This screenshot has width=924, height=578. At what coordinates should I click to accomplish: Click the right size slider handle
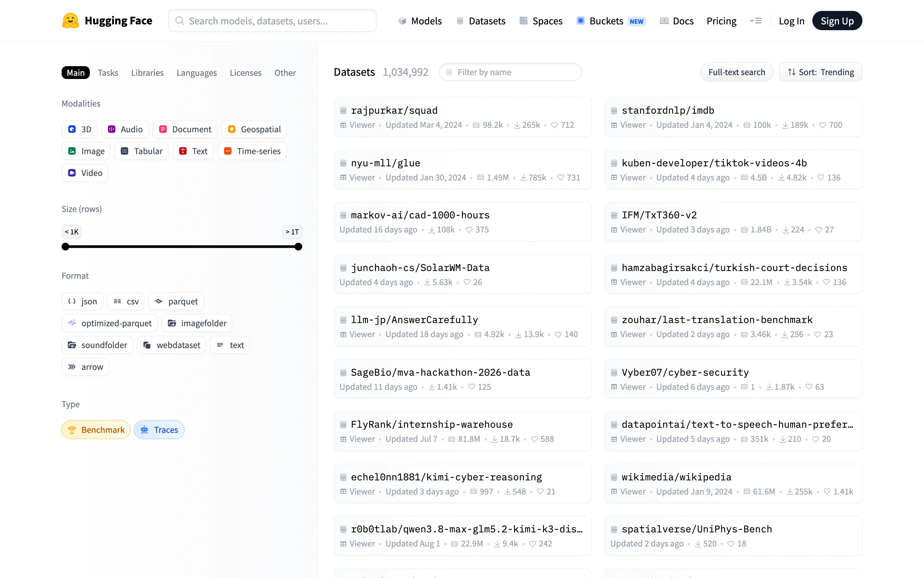coord(299,247)
